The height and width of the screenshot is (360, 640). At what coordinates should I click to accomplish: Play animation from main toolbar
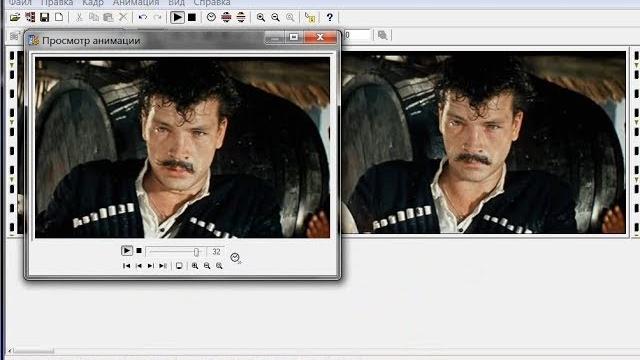[x=177, y=17]
